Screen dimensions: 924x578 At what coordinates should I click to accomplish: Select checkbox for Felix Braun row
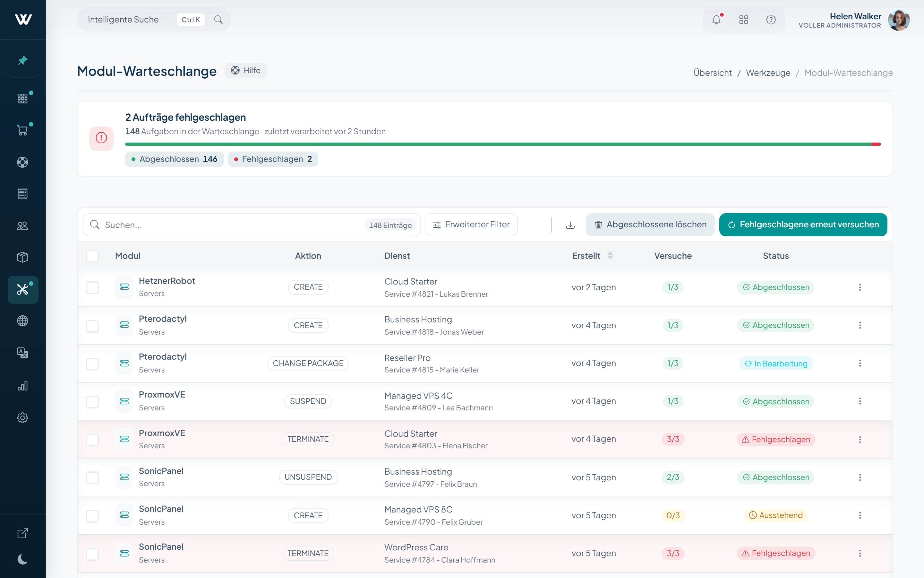(x=92, y=477)
